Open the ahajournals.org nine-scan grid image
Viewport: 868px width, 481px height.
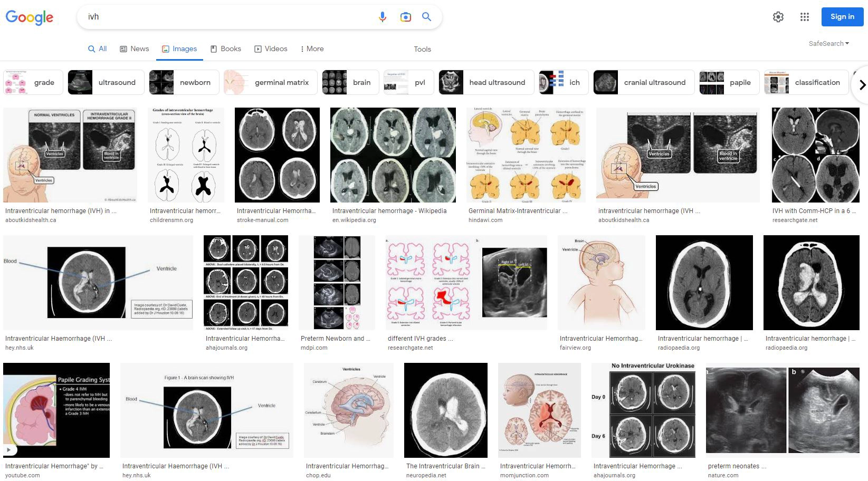(246, 283)
